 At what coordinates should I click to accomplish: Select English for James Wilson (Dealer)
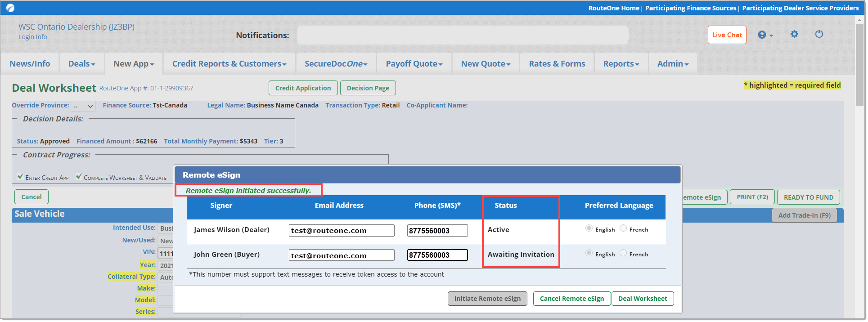(589, 228)
